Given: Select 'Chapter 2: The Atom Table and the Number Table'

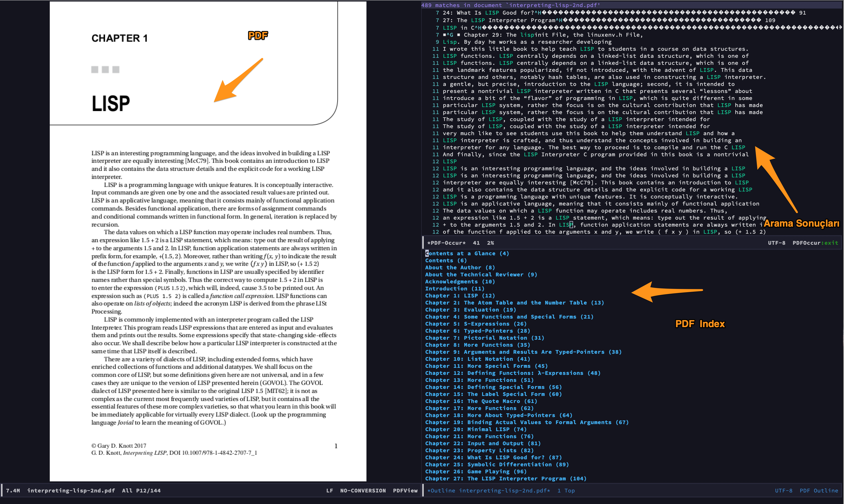Looking at the screenshot, I should pyautogui.click(x=514, y=303).
